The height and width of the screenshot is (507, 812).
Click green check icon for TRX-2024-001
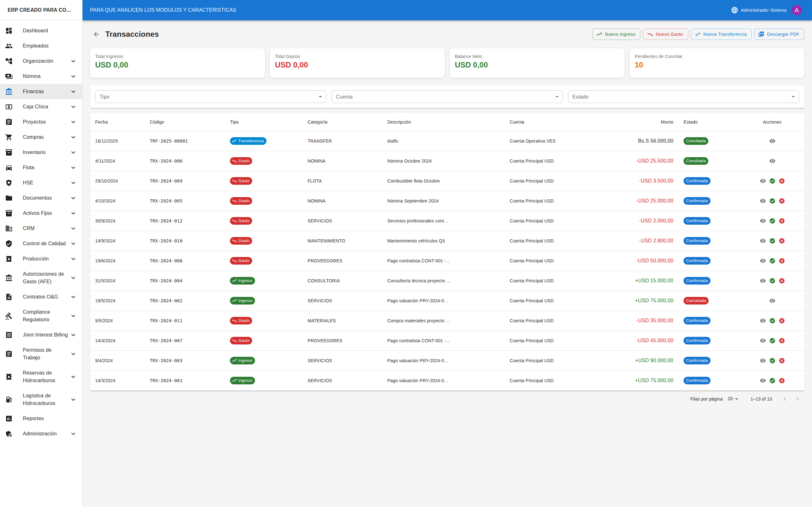point(772,381)
